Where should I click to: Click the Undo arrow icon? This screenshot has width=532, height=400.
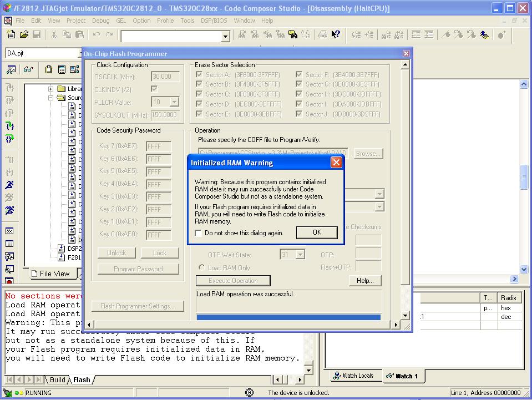coord(97,34)
